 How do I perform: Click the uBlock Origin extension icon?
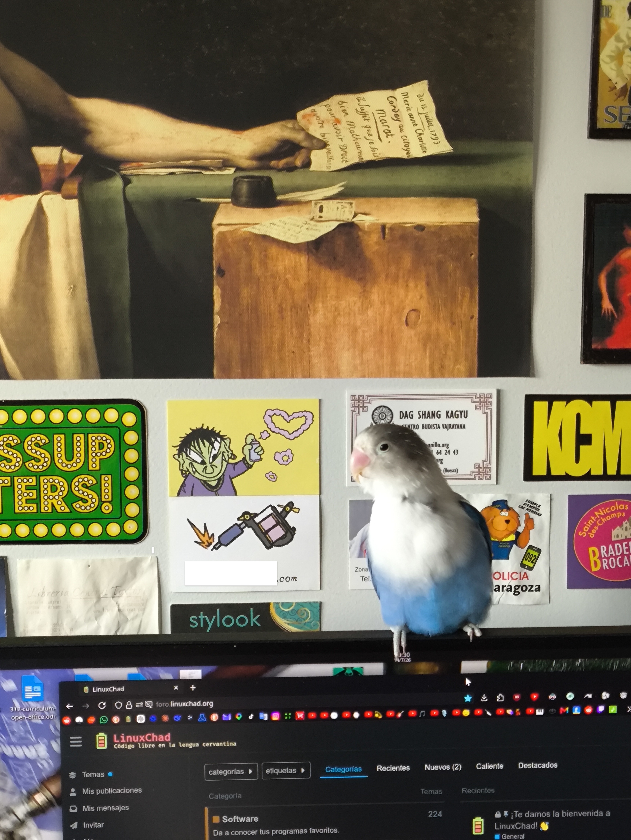pyautogui.click(x=517, y=697)
